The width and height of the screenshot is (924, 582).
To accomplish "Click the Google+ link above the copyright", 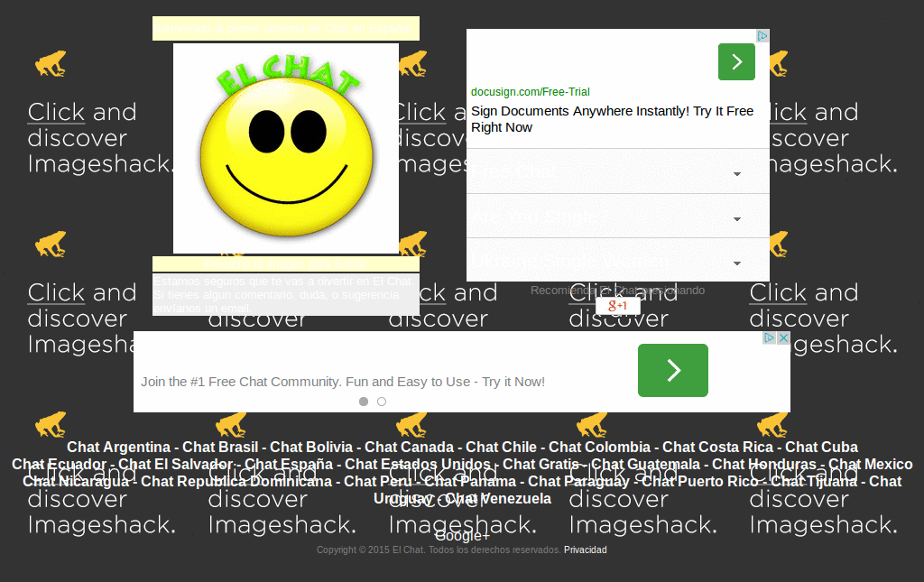I will pyautogui.click(x=462, y=535).
